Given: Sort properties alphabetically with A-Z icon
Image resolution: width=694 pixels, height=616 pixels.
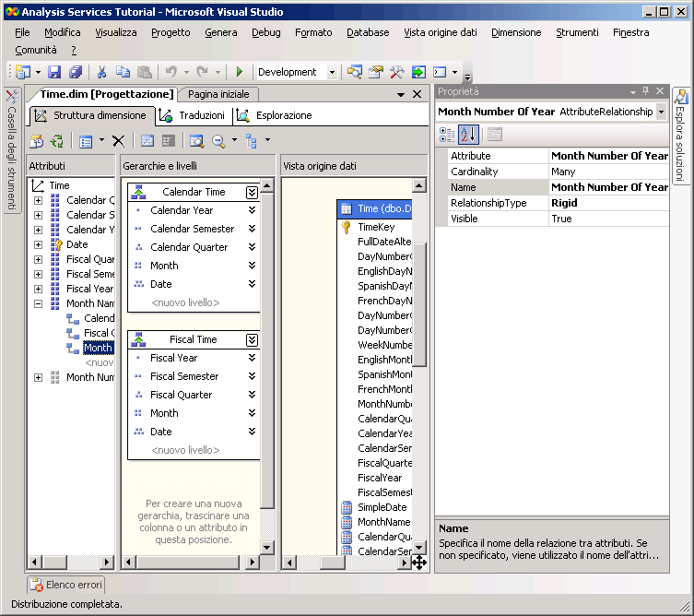Looking at the screenshot, I should tap(468, 135).
